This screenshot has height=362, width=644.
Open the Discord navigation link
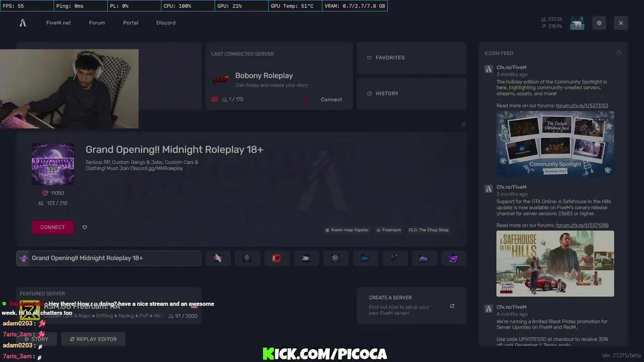(166, 23)
